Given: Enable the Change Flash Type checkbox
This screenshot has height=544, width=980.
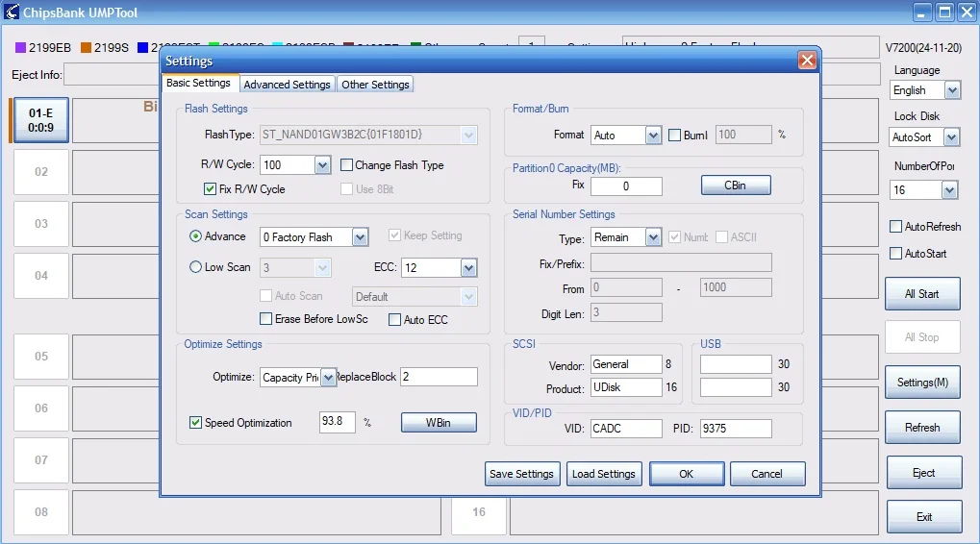Looking at the screenshot, I should (x=347, y=165).
